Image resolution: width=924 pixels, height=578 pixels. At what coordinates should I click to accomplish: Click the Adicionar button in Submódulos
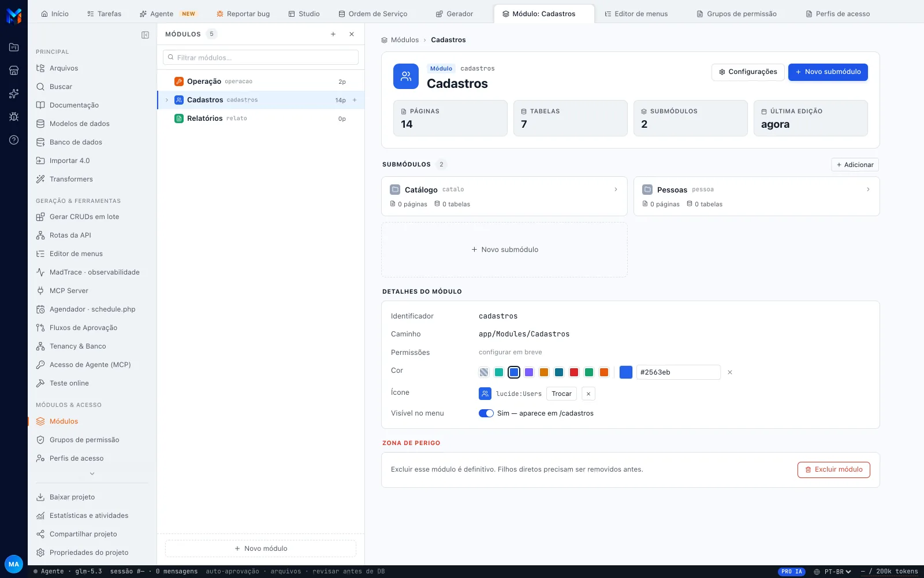855,165
